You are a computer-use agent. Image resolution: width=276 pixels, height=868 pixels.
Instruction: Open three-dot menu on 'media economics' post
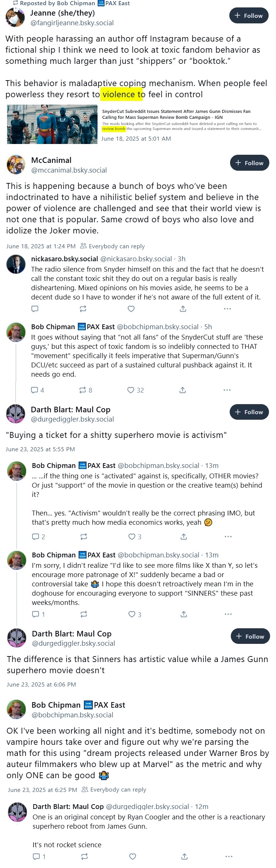tap(228, 537)
